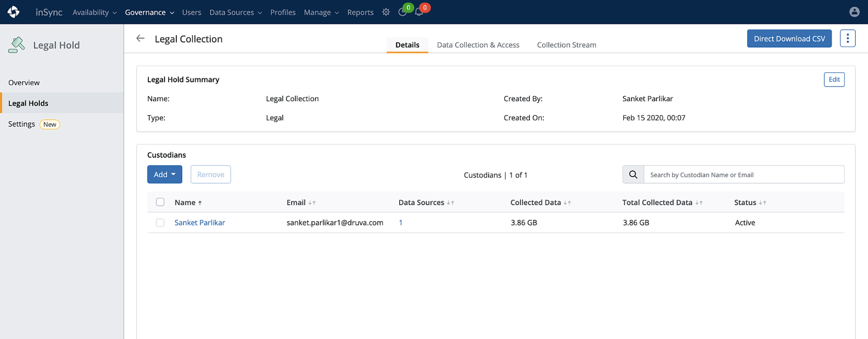Focus the Search by Custodian Name or Email field
The image size is (868, 339).
click(x=744, y=174)
